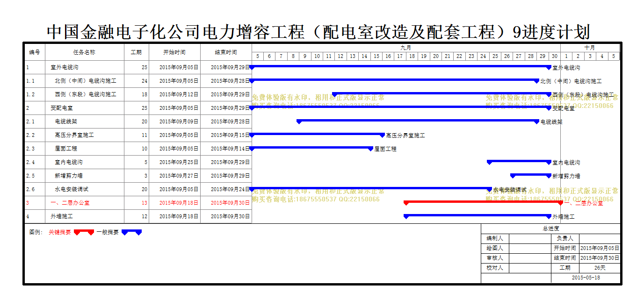Click day 12 in the timeline header

coord(340,56)
